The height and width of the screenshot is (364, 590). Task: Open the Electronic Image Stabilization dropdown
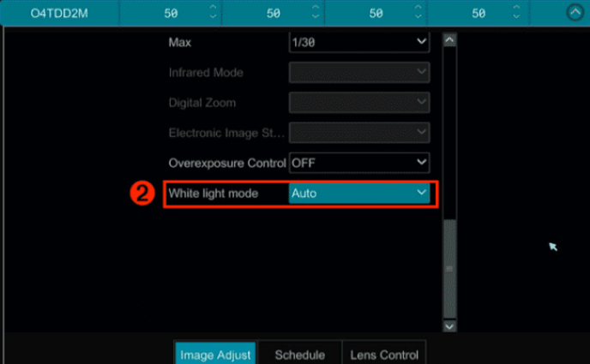(x=359, y=132)
